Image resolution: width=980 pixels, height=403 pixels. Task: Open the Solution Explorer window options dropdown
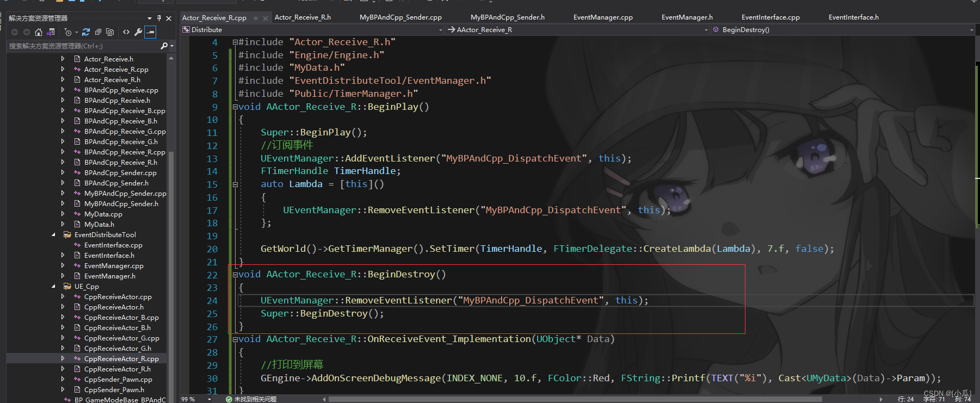point(150,18)
